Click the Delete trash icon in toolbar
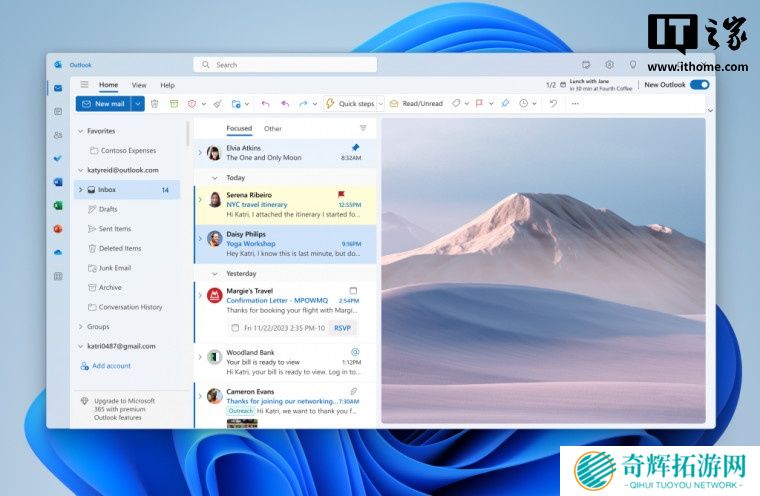760x496 pixels. point(155,103)
